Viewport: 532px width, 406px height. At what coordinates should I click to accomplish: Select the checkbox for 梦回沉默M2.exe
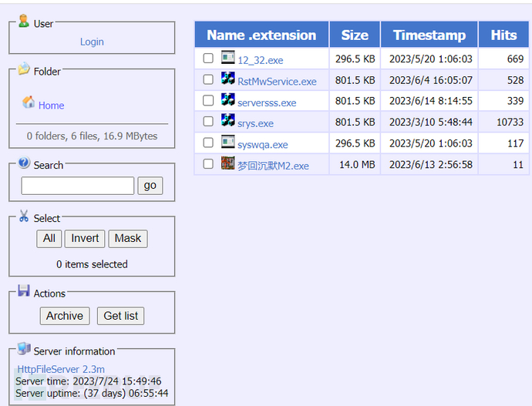[x=208, y=164]
